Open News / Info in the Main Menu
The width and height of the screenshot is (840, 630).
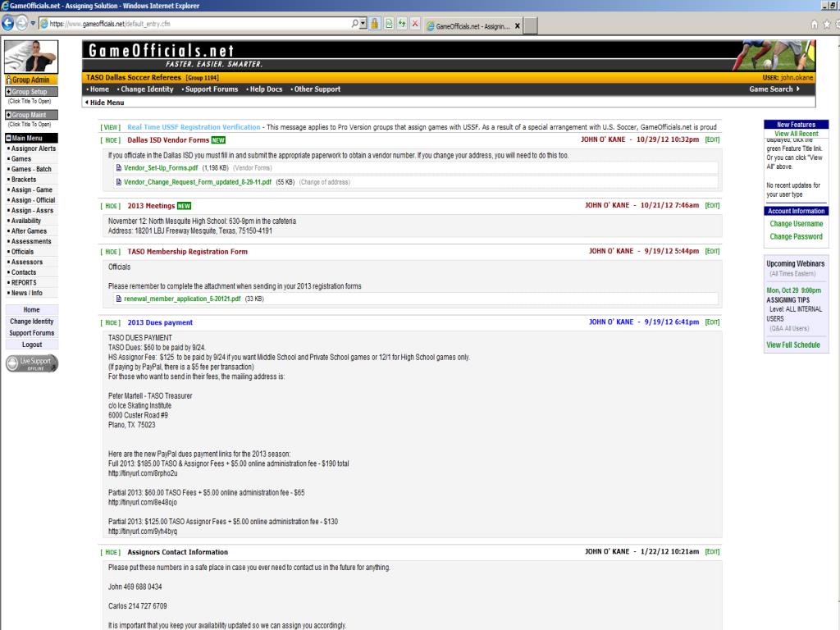[27, 293]
